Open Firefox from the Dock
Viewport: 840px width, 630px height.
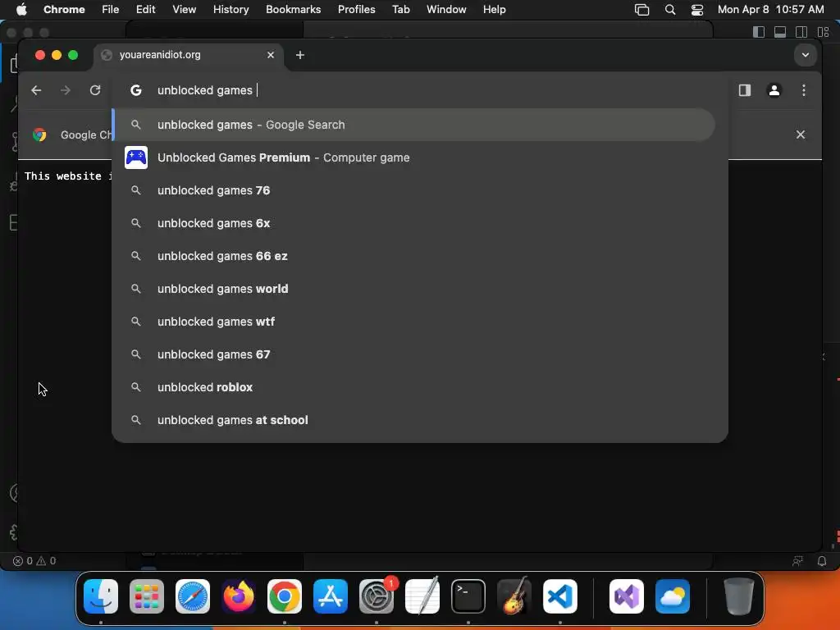239,596
